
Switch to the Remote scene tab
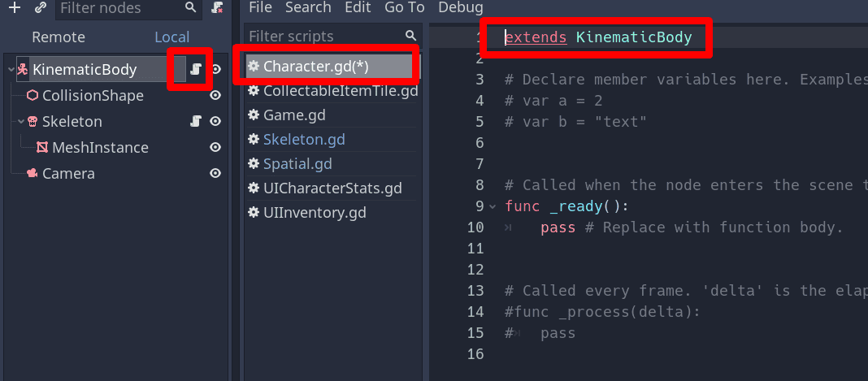coord(59,37)
